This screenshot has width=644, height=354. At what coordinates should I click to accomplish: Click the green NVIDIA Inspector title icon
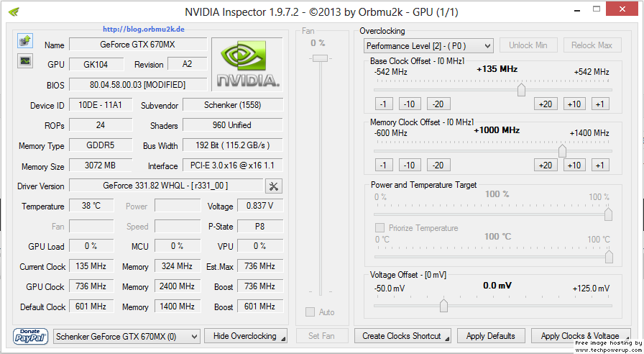[14, 12]
